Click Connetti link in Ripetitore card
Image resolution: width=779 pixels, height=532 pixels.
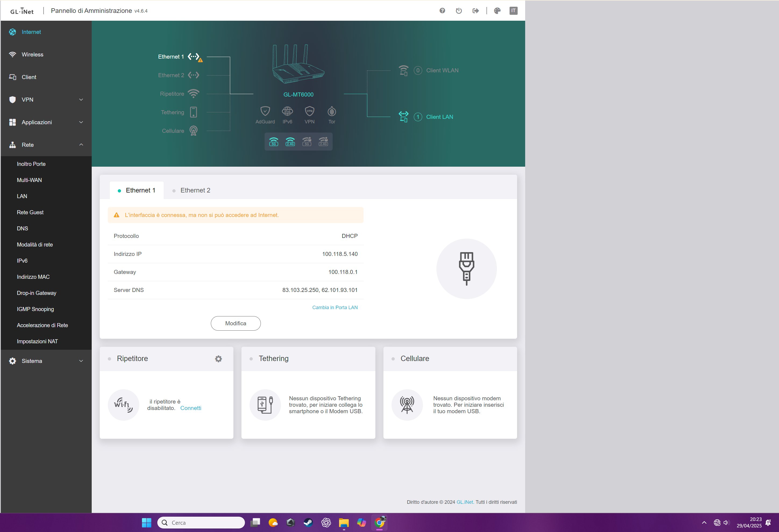point(190,408)
